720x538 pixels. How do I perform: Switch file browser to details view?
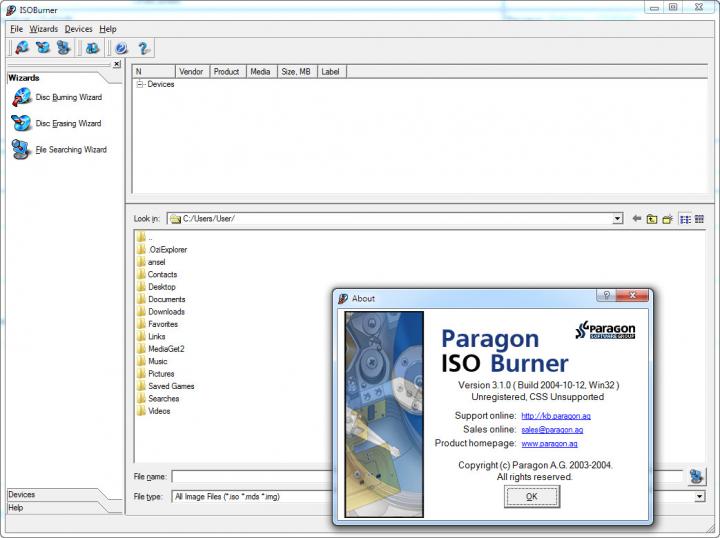tap(699, 219)
